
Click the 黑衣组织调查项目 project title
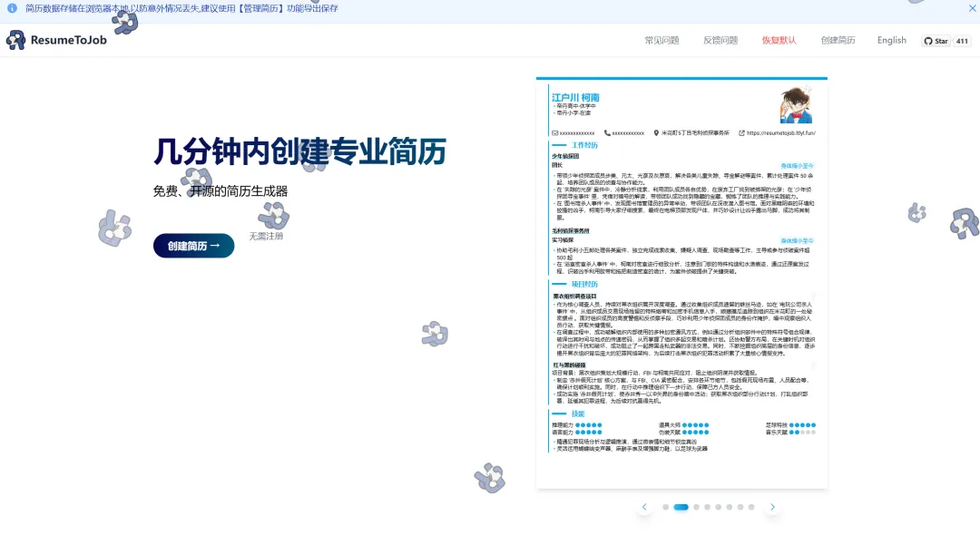(x=574, y=297)
